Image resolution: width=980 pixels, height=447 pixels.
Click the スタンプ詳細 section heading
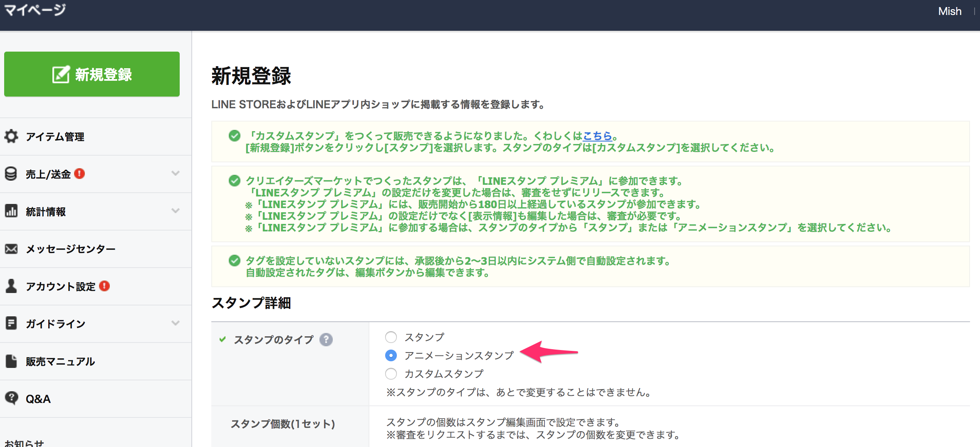coord(251,303)
